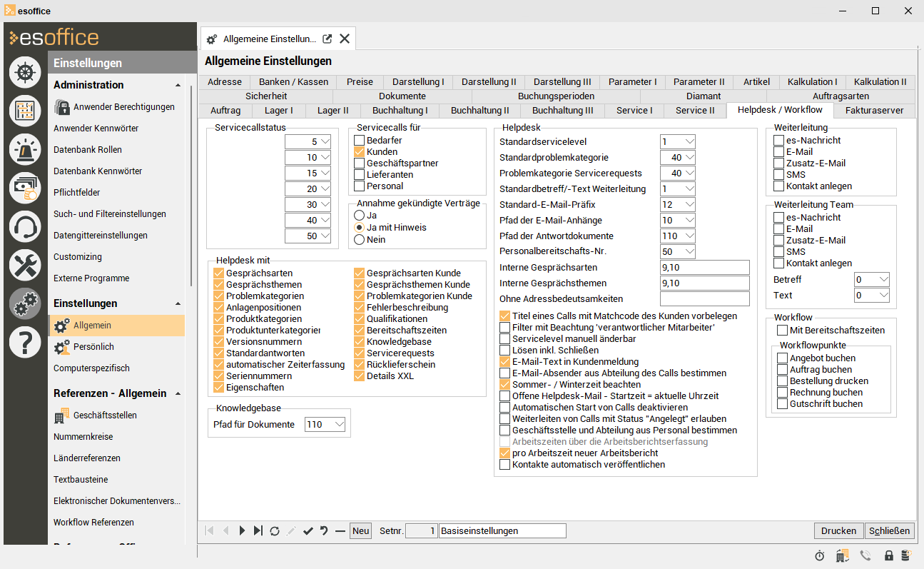Open 'Anwender Kennwörter' in sidebar
This screenshot has width=924, height=569.
[96, 129]
